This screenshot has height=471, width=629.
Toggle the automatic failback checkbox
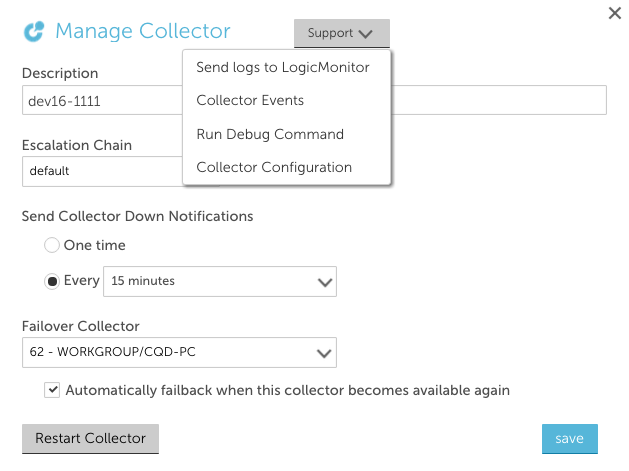(x=52, y=390)
